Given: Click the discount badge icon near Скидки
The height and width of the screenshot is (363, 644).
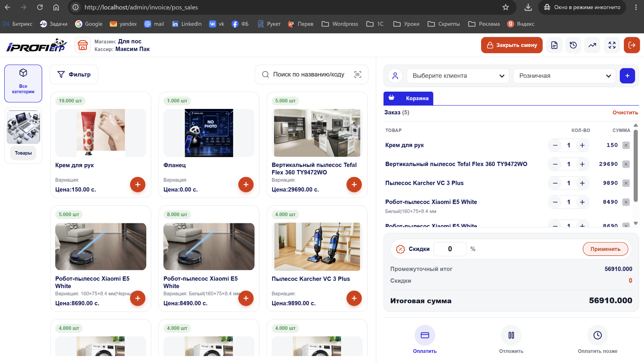Looking at the screenshot, I should point(400,249).
